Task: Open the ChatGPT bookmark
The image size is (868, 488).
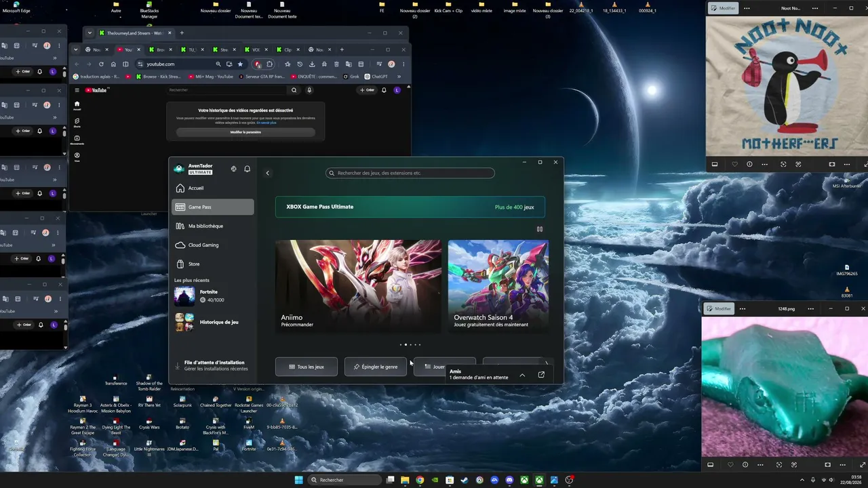Action: click(x=376, y=77)
